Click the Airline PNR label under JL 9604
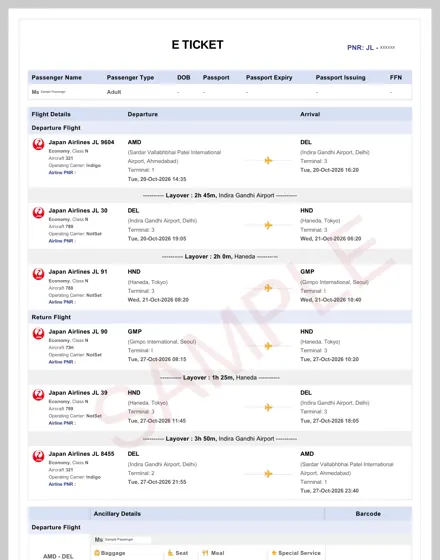 [x=62, y=172]
